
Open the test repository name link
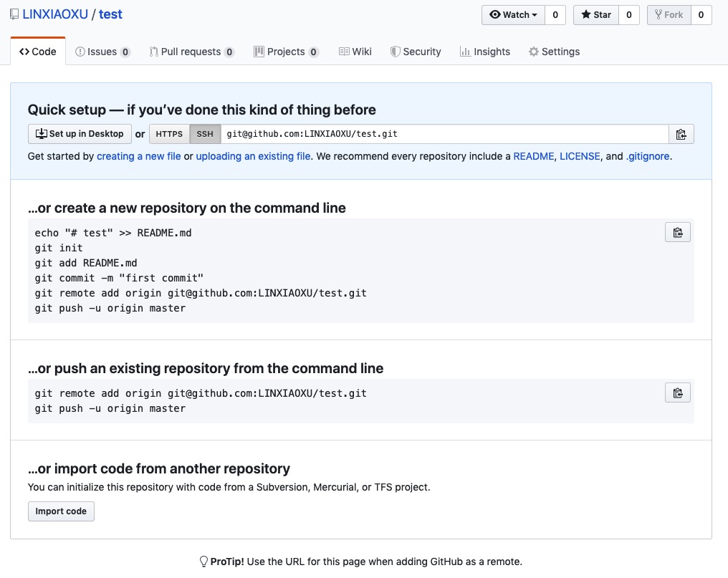110,14
